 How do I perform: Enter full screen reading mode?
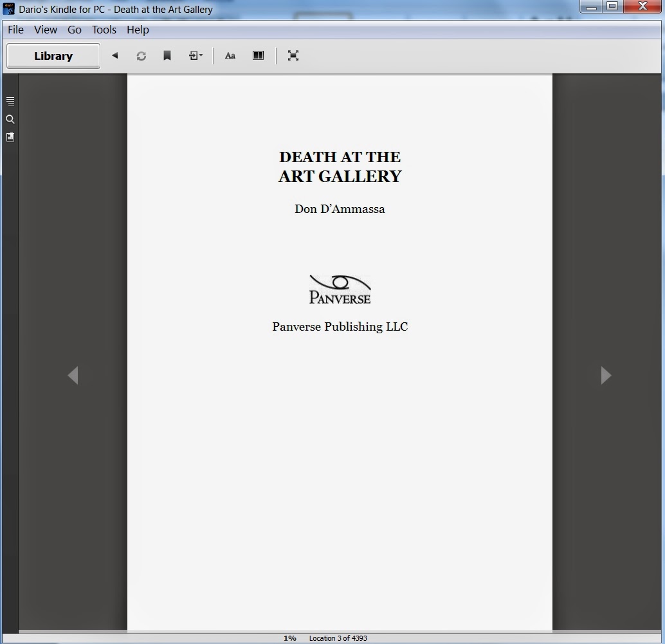tap(293, 55)
